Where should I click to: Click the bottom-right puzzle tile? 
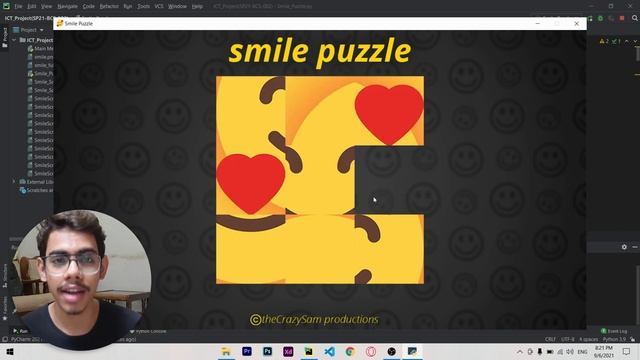pos(389,249)
